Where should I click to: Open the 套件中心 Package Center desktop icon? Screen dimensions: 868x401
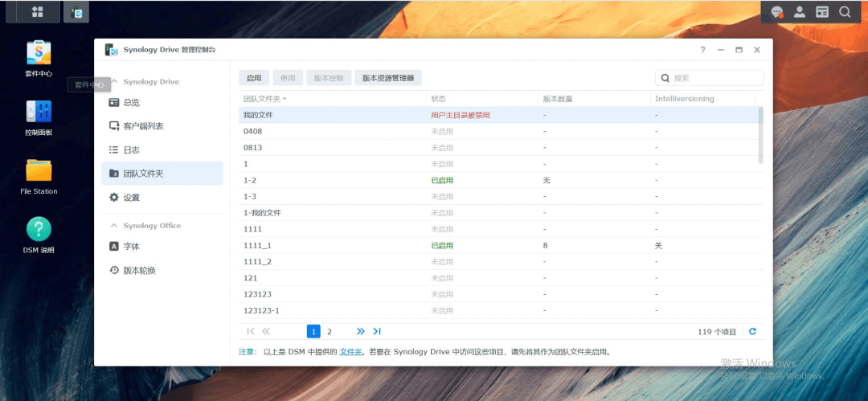pyautogui.click(x=39, y=54)
